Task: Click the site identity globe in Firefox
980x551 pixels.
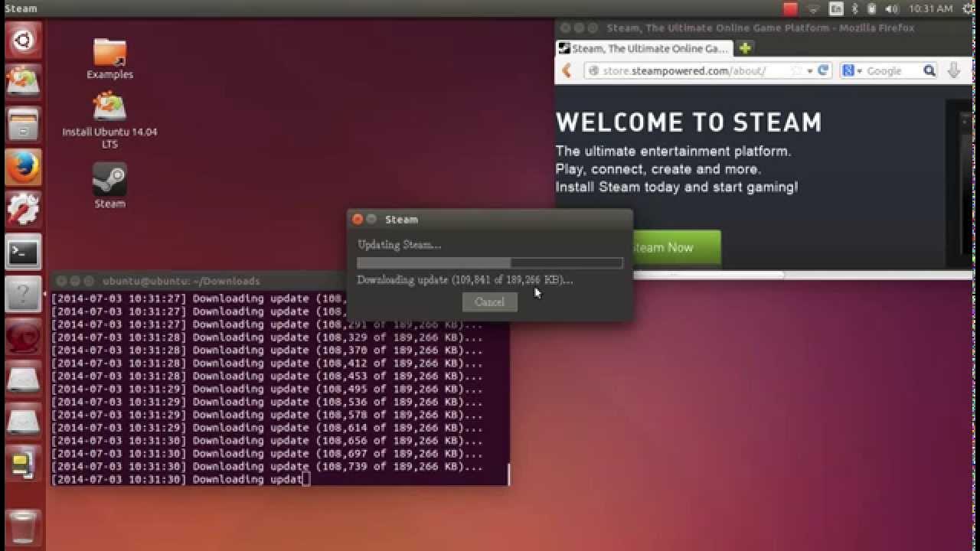Action: tap(593, 70)
